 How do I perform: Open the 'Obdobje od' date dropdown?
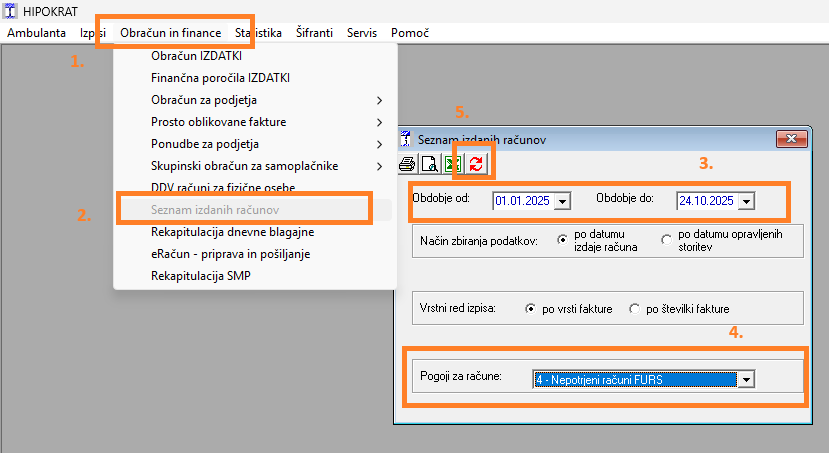[562, 202]
